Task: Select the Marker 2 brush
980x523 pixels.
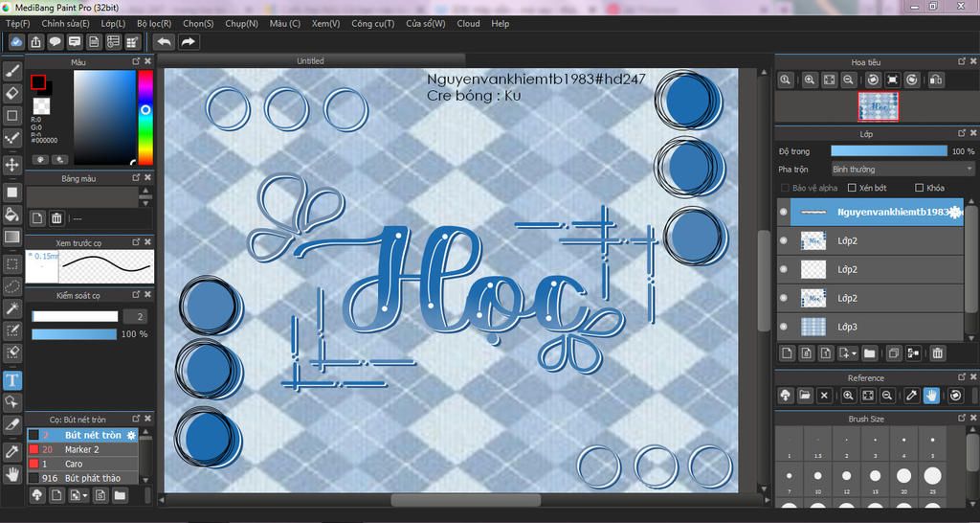Action: [x=82, y=449]
